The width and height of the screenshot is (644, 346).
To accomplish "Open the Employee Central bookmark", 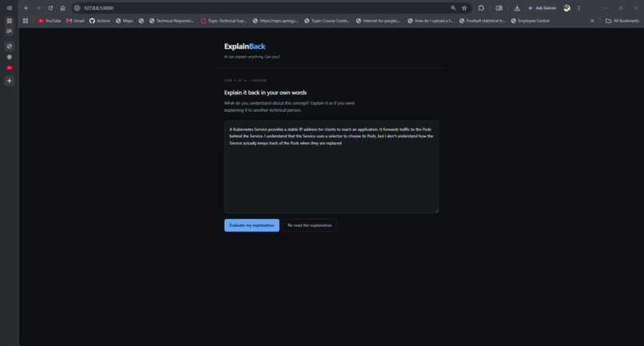I will tap(531, 21).
